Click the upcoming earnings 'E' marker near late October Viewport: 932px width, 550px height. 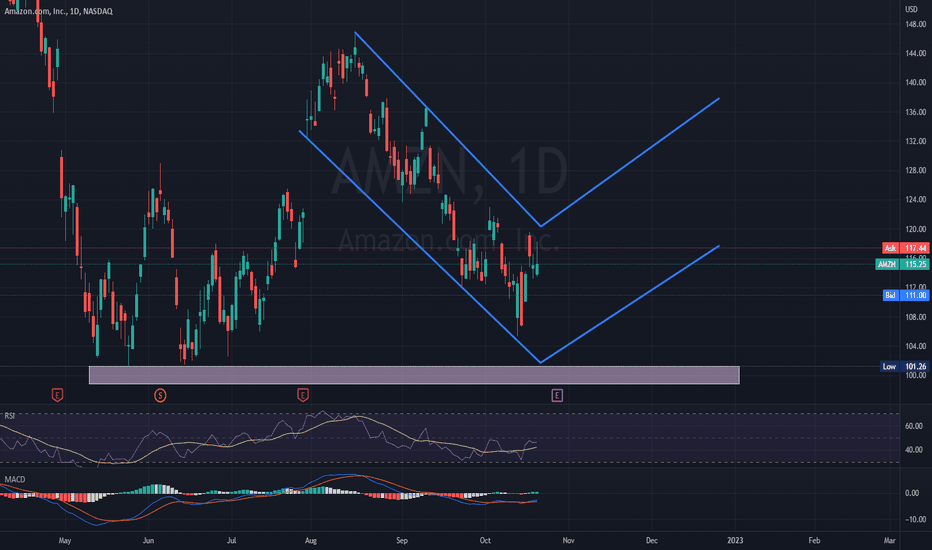pos(557,395)
